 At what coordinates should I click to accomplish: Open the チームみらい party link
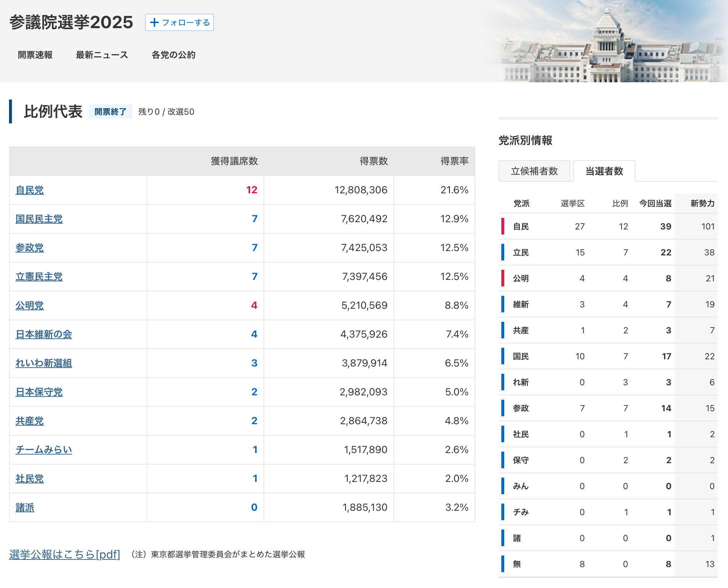44,450
